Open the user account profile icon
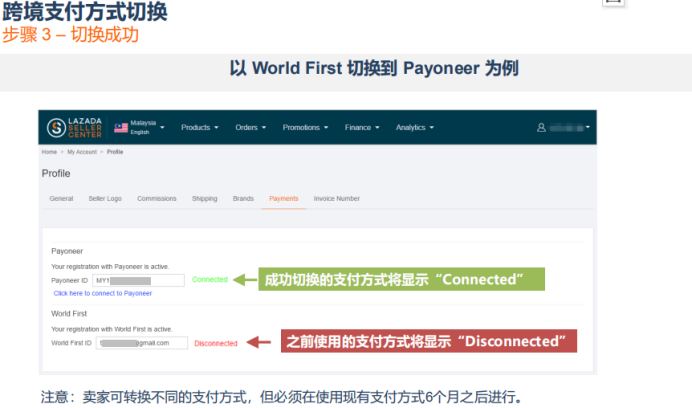This screenshot has height=408, width=692. pos(541,128)
